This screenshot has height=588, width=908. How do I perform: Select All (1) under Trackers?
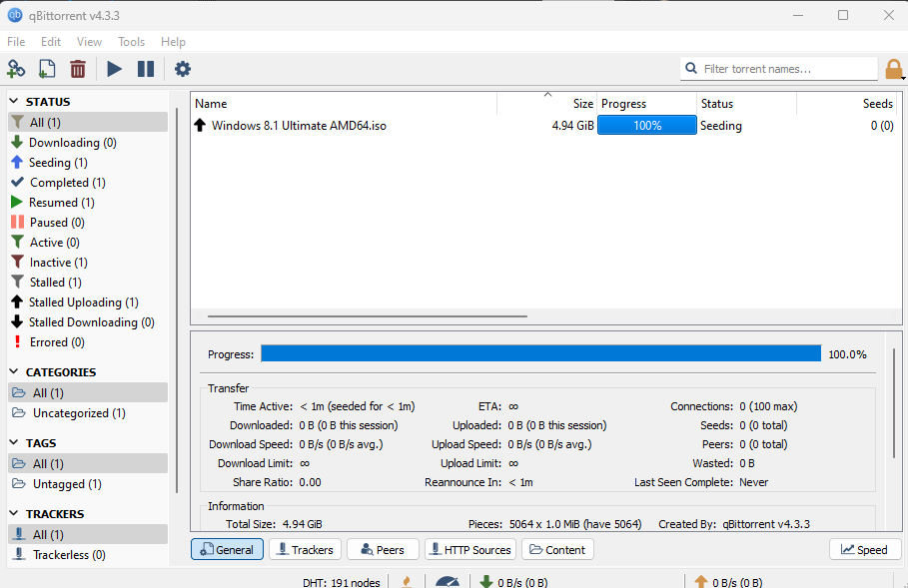coord(88,535)
